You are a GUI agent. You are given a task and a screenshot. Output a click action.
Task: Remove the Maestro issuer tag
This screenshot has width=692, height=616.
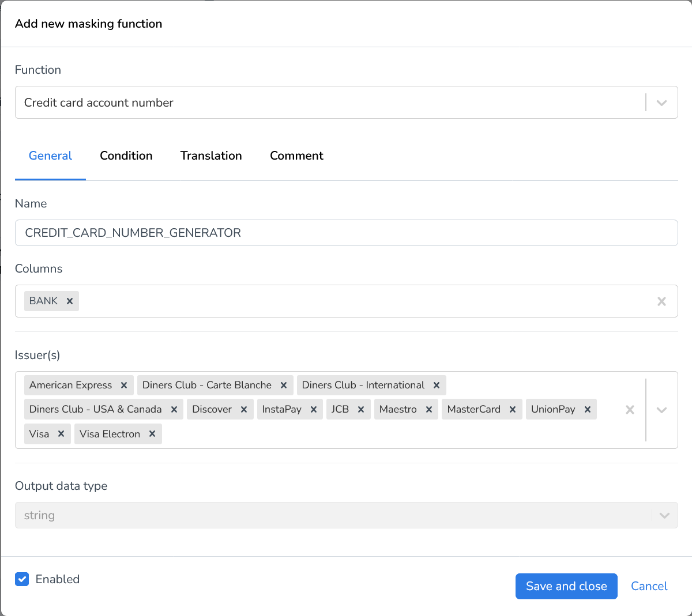[428, 409]
